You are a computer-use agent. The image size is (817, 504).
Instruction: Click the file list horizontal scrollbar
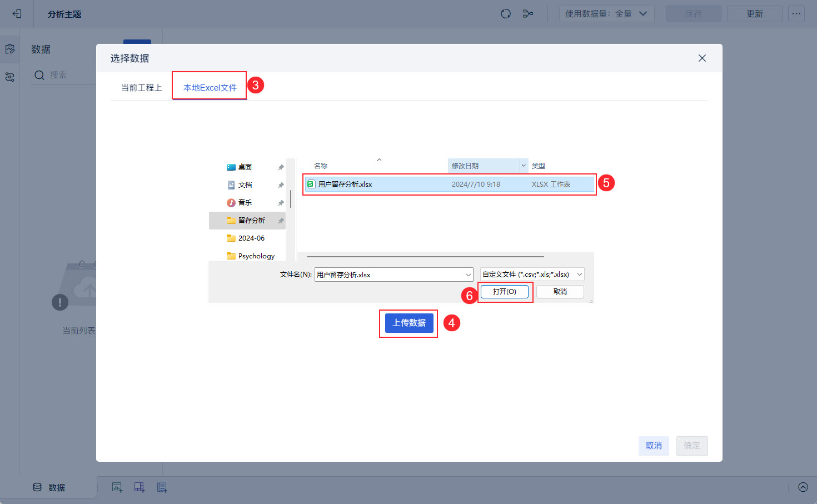pyautogui.click(x=425, y=257)
